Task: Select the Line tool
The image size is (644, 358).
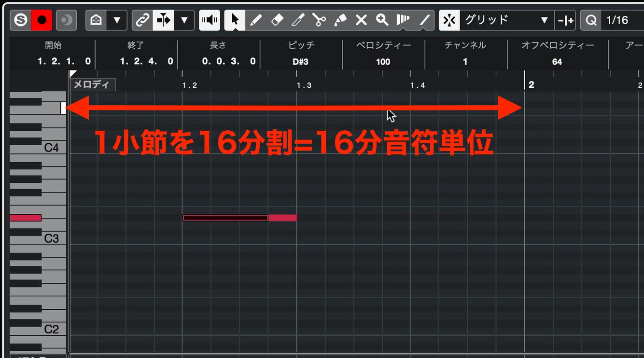Action: point(424,20)
